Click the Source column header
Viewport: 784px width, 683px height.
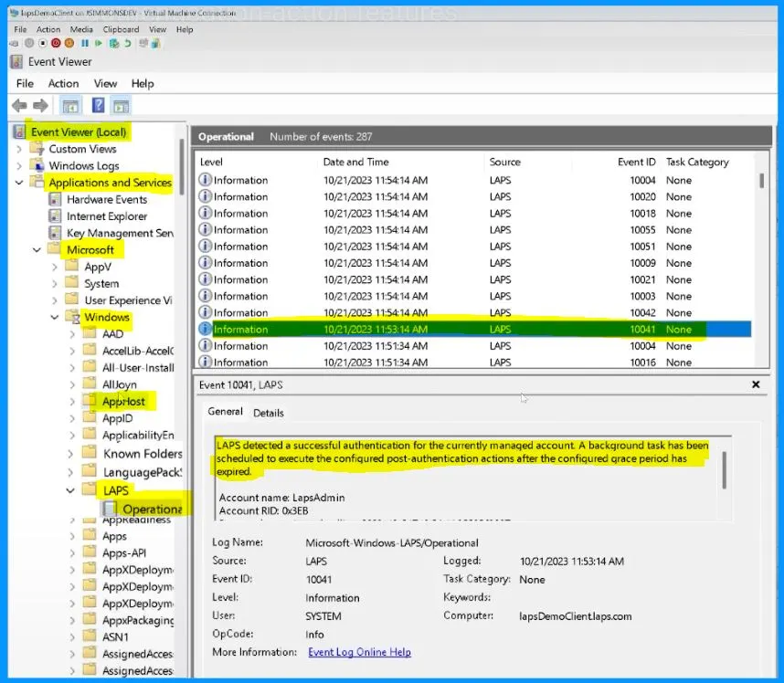[504, 162]
